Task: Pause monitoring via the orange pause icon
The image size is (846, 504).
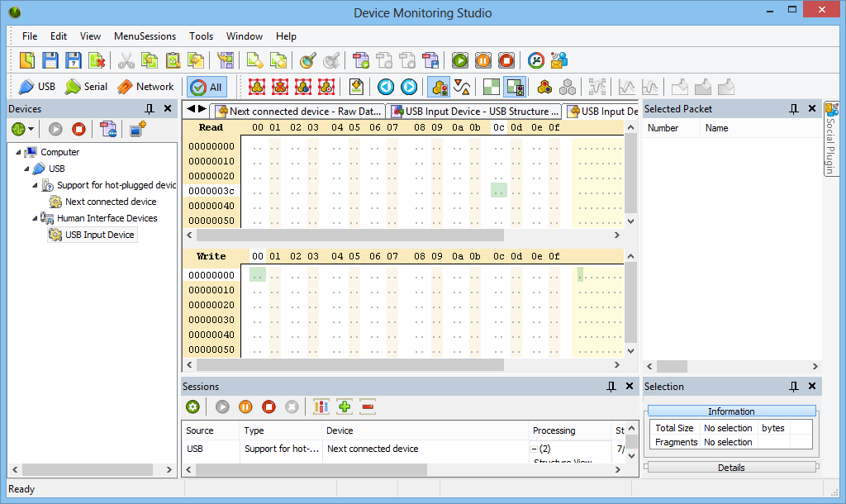Action: (482, 59)
